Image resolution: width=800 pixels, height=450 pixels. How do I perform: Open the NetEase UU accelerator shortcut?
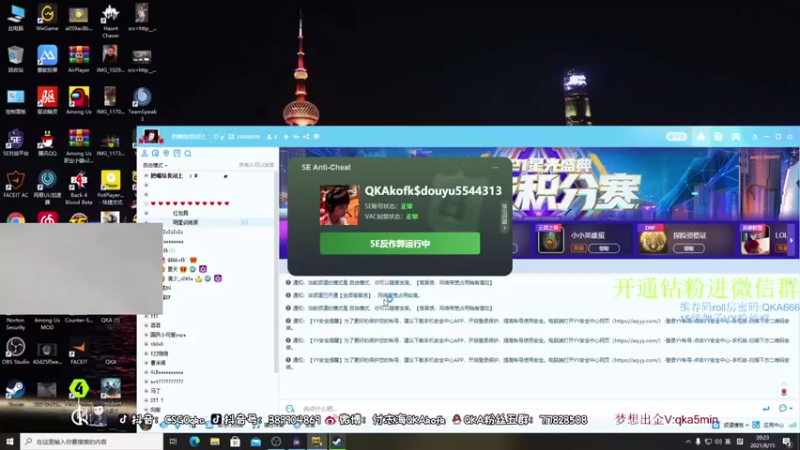[x=47, y=187]
